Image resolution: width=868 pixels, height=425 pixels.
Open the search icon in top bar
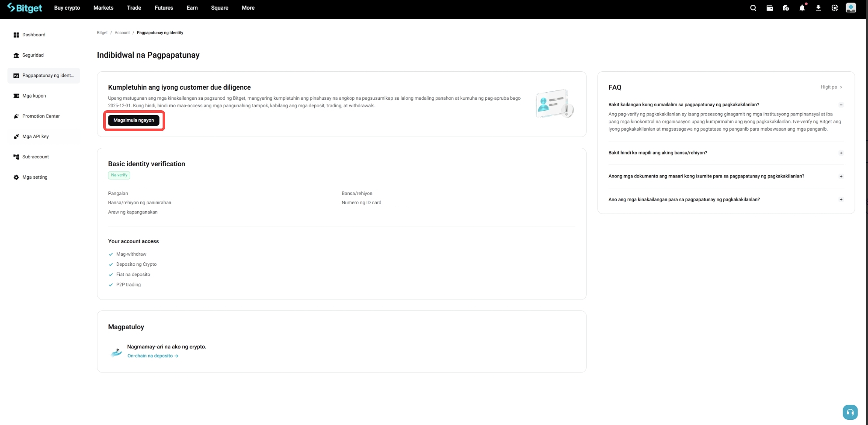click(753, 7)
